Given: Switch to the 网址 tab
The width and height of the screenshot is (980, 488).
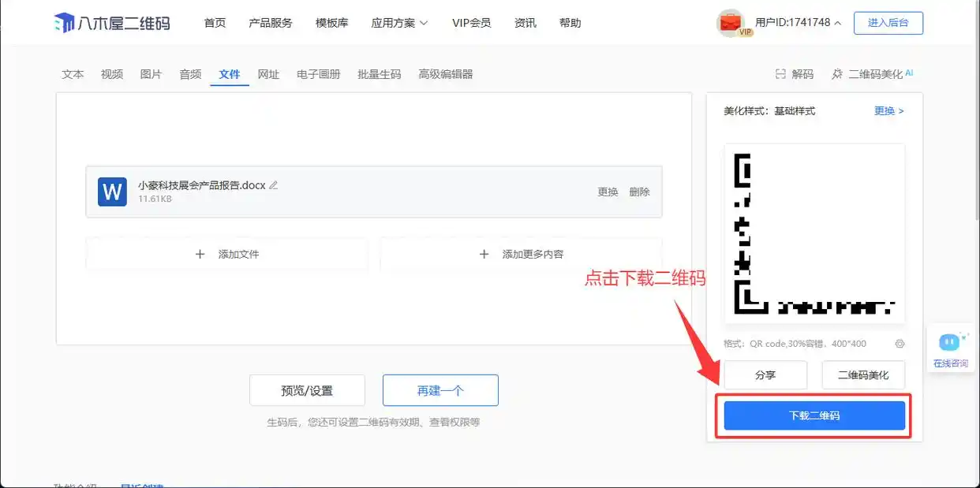Looking at the screenshot, I should click(x=269, y=74).
